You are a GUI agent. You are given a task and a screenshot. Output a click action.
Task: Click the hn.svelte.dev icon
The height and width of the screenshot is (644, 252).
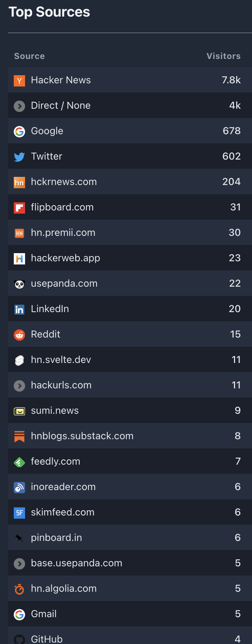coord(19,360)
